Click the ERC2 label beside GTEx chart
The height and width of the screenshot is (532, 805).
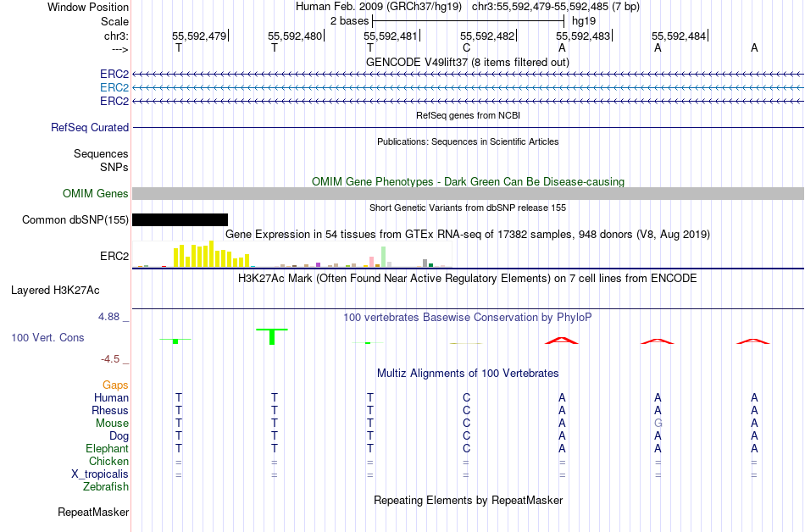(x=114, y=256)
